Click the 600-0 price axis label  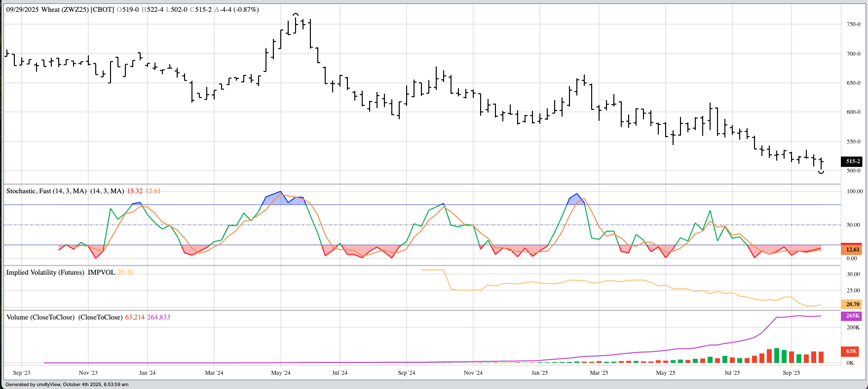click(853, 112)
